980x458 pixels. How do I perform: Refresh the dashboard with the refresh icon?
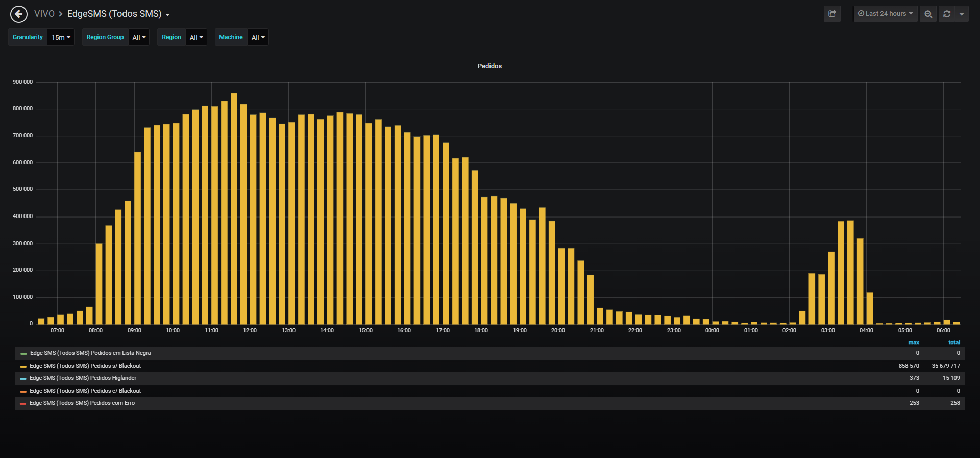point(947,14)
